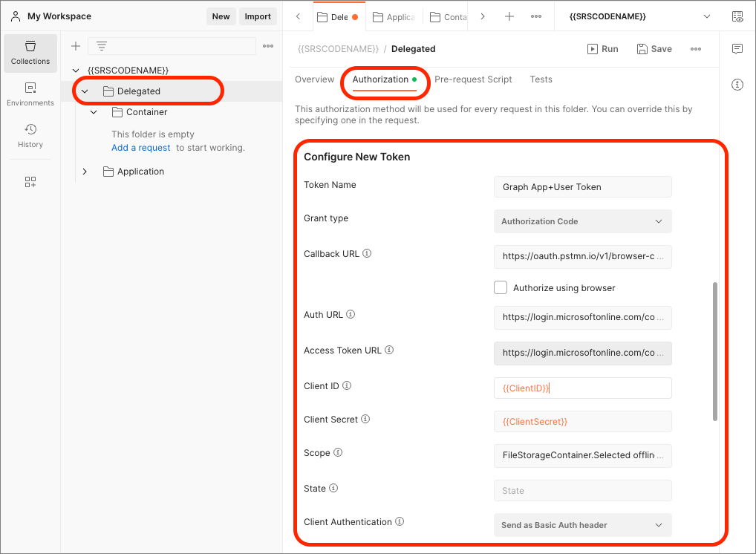Open the Collections panel in the left sidebar
Image resolution: width=756 pixels, height=554 pixels.
pos(30,53)
